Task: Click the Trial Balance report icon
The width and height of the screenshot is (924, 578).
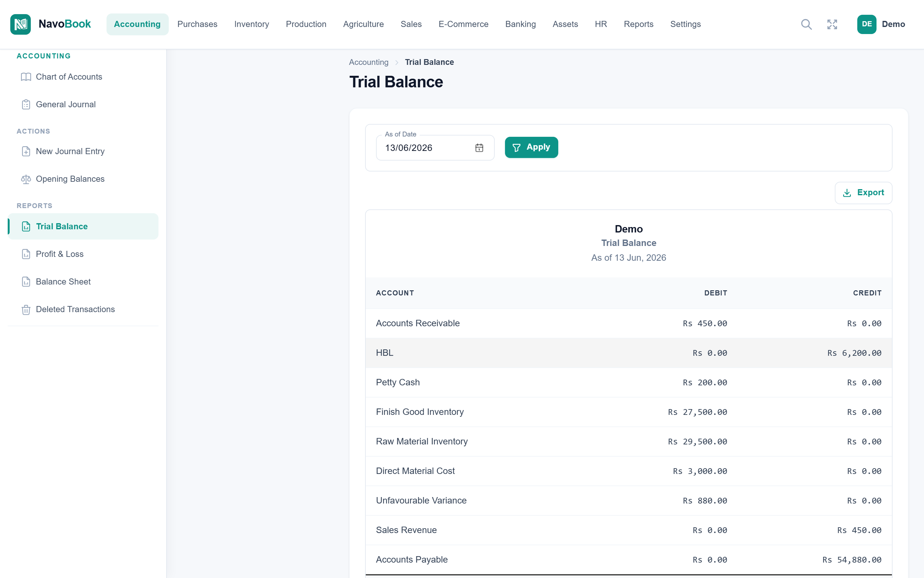Action: pyautogui.click(x=26, y=226)
